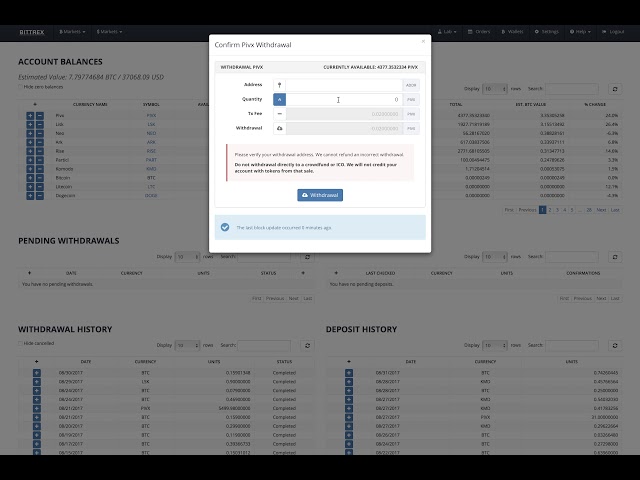640x480 pixels.
Task: Expand the Help dropdown menu
Action: [x=580, y=31]
